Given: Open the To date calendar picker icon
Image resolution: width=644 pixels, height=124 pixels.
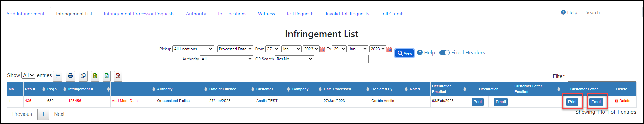Looking at the screenshot, I should (389, 49).
